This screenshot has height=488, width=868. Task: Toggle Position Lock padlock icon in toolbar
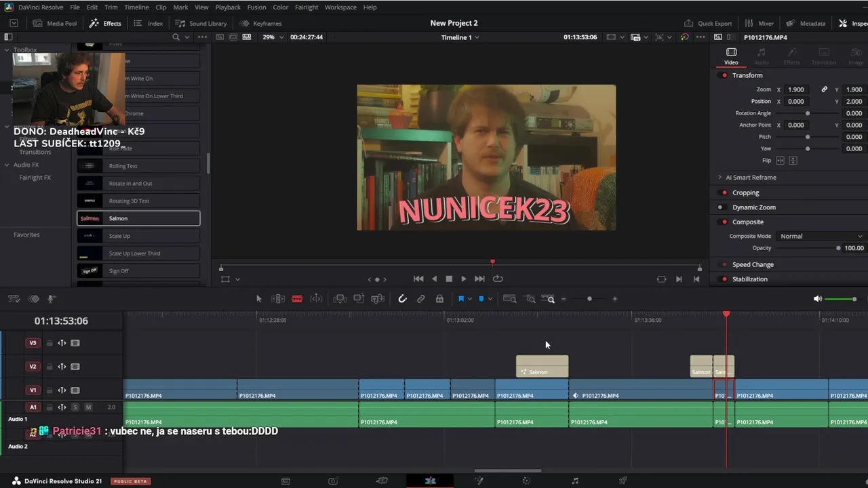[x=439, y=299]
